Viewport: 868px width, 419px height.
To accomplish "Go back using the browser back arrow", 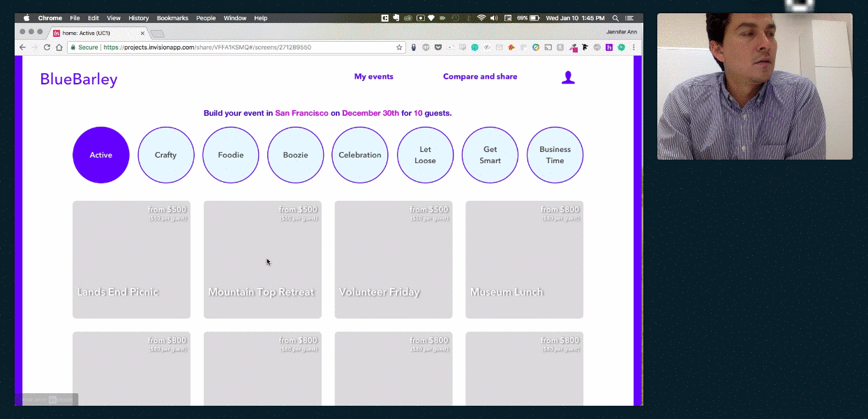I will coord(22,47).
